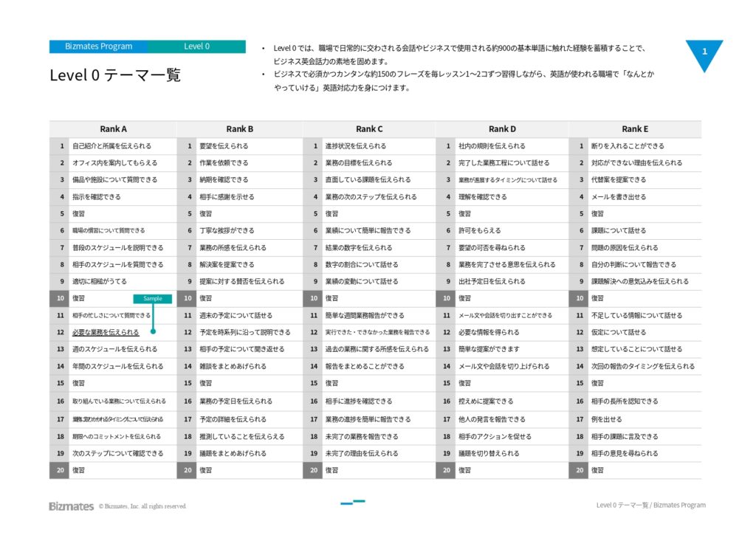Select 代替案を提案できる in Rank E

tap(618, 180)
